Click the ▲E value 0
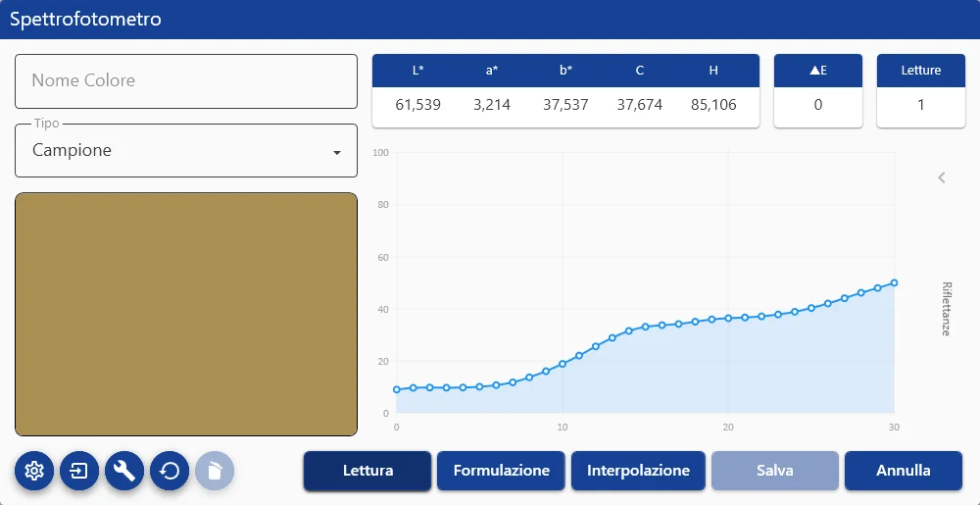 pyautogui.click(x=818, y=105)
